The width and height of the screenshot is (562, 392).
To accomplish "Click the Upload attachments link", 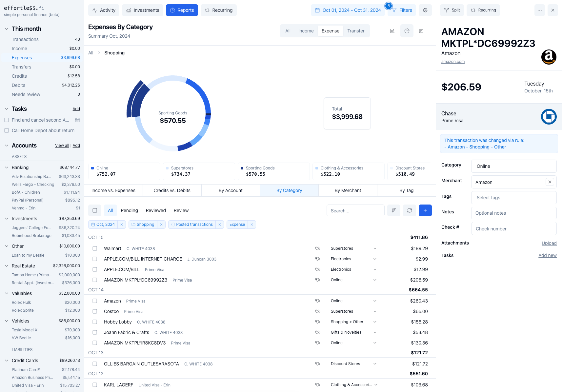I will coord(549,243).
